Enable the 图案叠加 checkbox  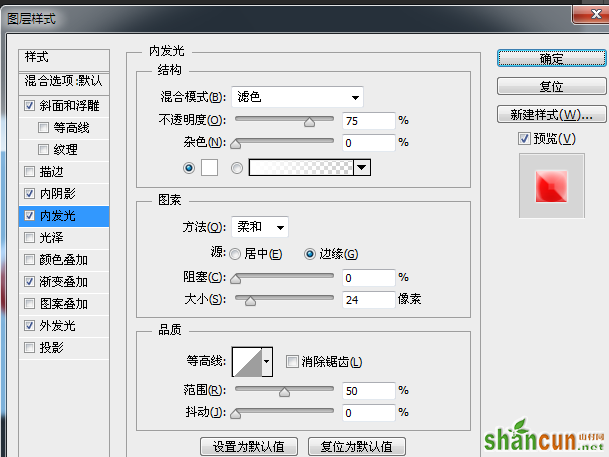pos(29,303)
